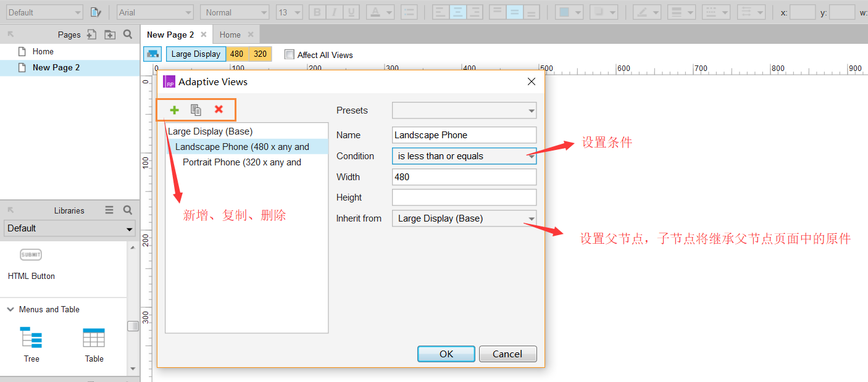Viewport: 868px width, 382px height.
Task: Open the text color picker
Action: [x=380, y=12]
